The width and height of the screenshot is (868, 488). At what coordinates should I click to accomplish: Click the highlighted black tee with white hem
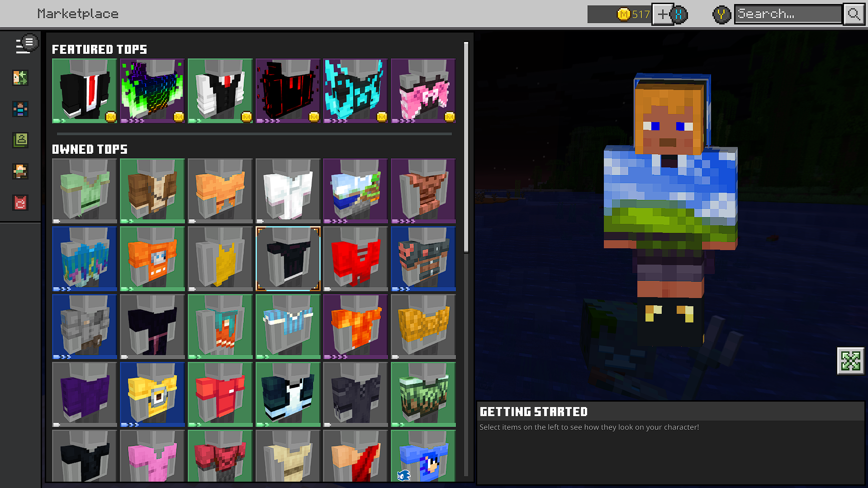288,259
